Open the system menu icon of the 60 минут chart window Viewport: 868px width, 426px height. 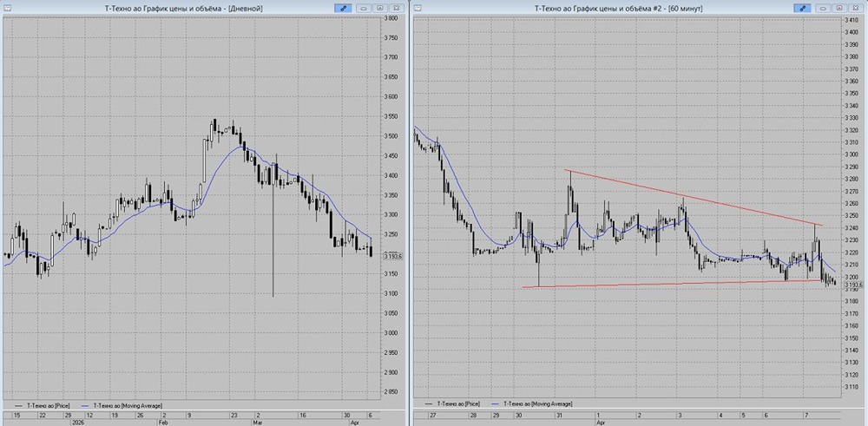click(418, 9)
